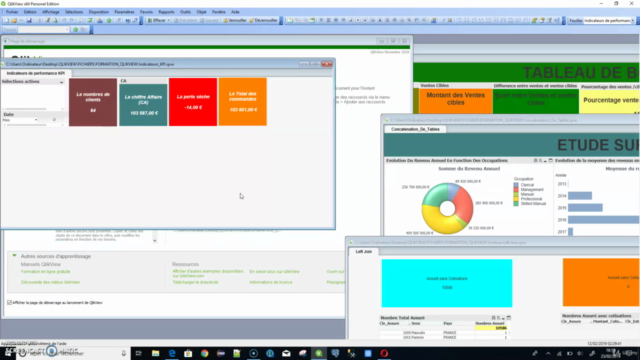Open the Paramètres menu
640x360 pixels.
pyautogui.click(x=124, y=12)
